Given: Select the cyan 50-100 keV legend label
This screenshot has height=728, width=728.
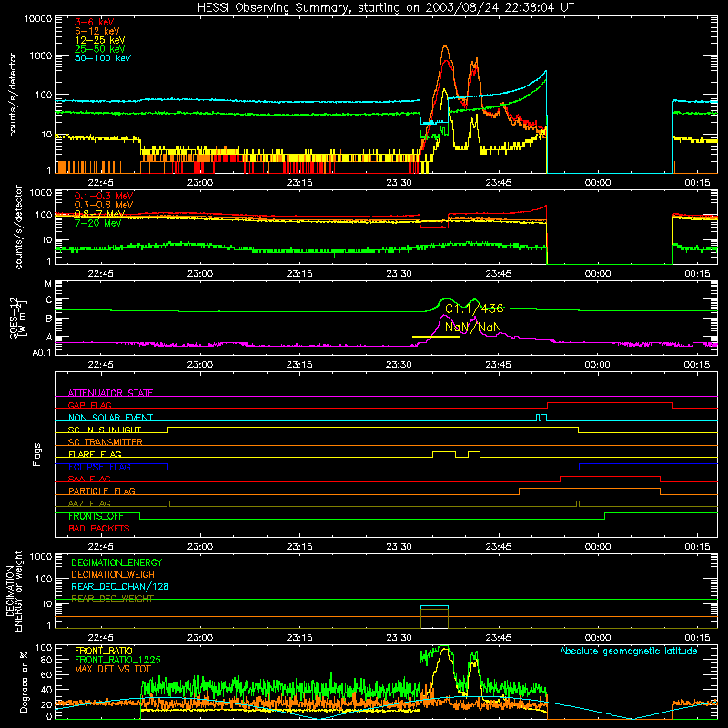Looking at the screenshot, I should pyautogui.click(x=103, y=57).
